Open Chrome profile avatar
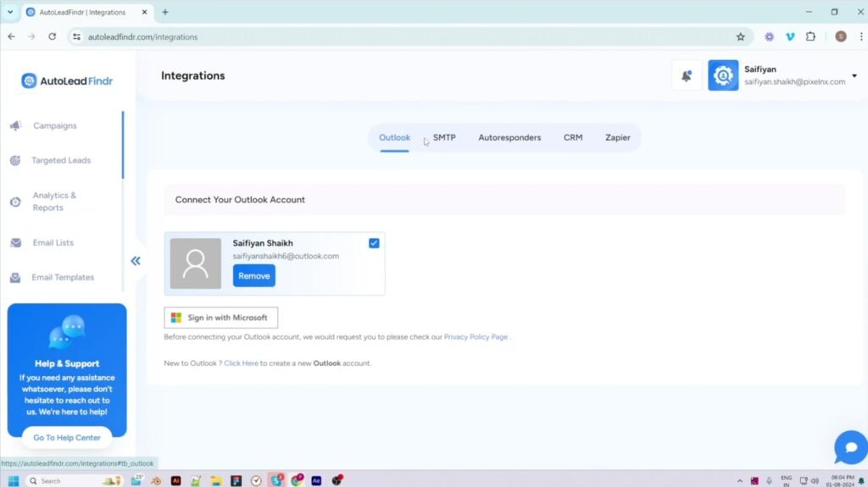The height and width of the screenshot is (487, 868). tap(840, 36)
